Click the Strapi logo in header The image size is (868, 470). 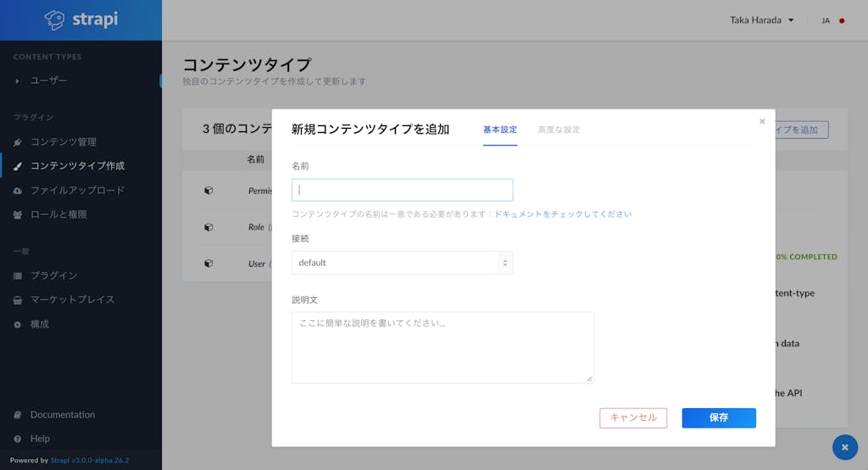point(81,20)
